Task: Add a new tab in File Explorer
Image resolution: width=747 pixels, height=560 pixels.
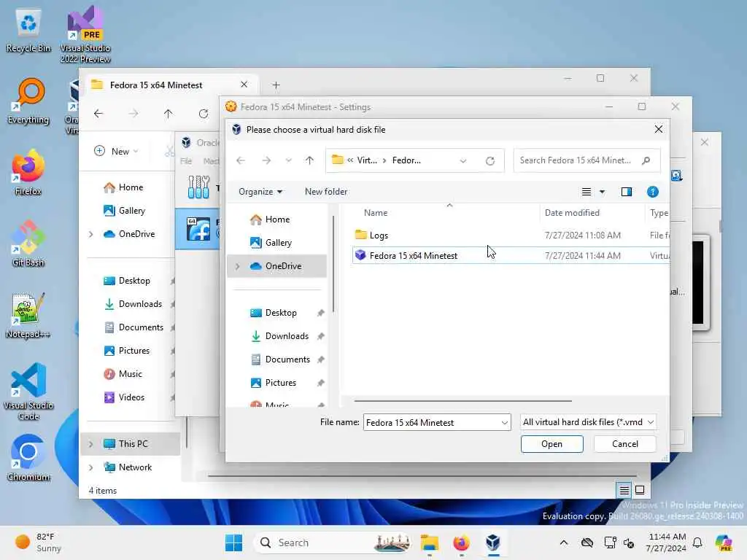Action: (x=276, y=85)
